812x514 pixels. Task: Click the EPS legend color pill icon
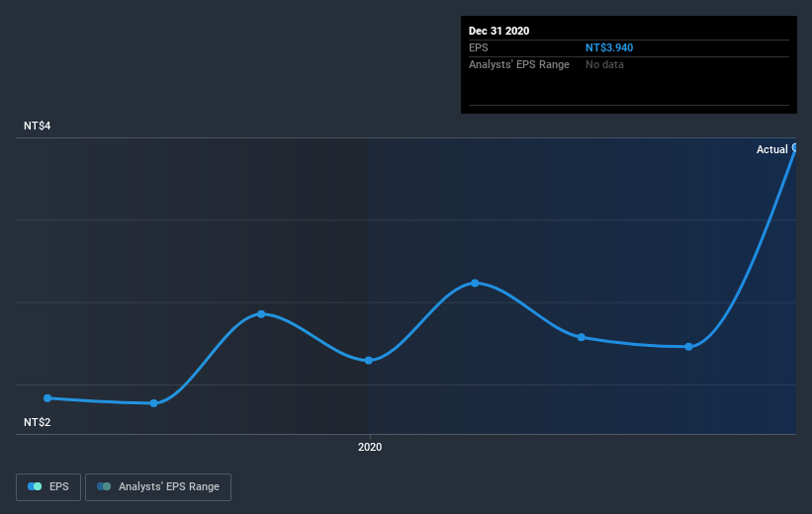(35, 486)
